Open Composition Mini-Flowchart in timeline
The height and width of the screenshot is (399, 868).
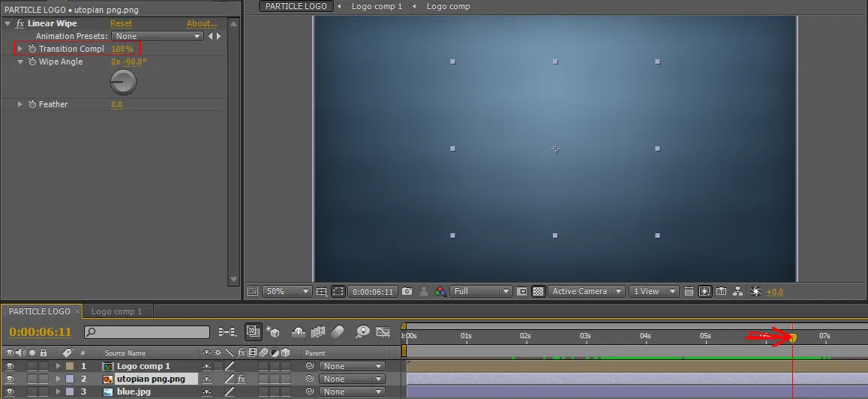227,331
